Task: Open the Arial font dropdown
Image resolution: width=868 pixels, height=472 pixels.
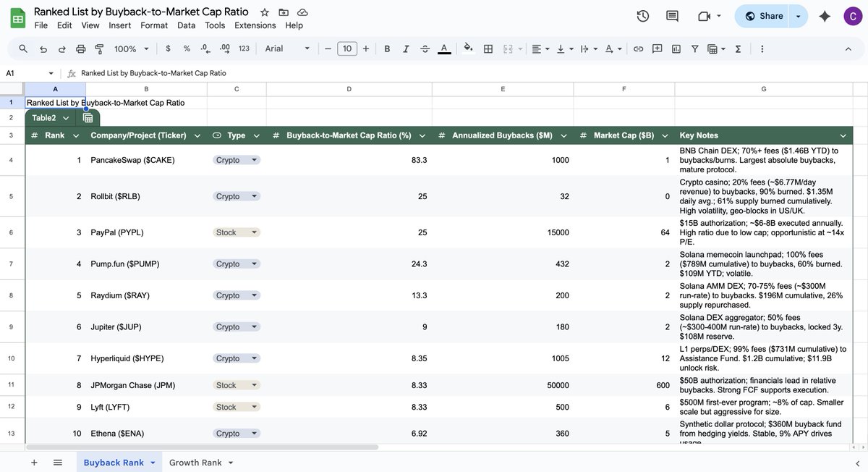Action: tap(287, 49)
